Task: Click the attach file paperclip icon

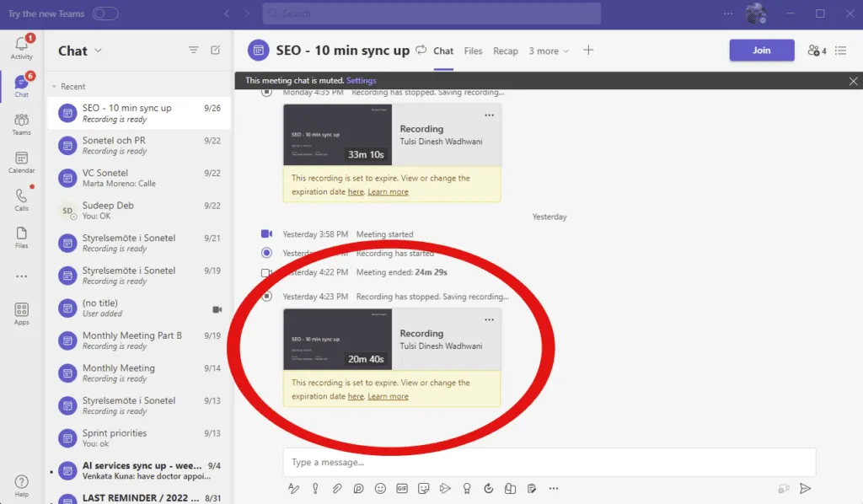Action: tap(336, 488)
